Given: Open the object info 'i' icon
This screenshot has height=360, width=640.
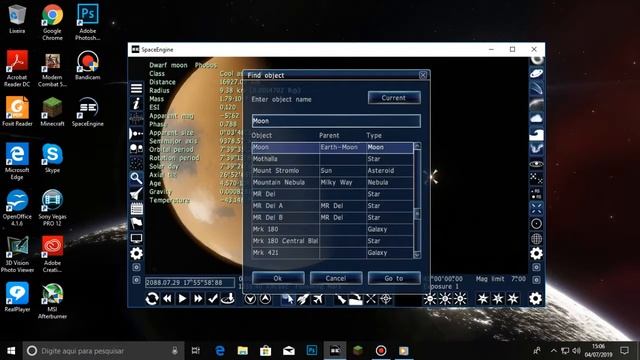Looking at the screenshot, I should [x=136, y=104].
